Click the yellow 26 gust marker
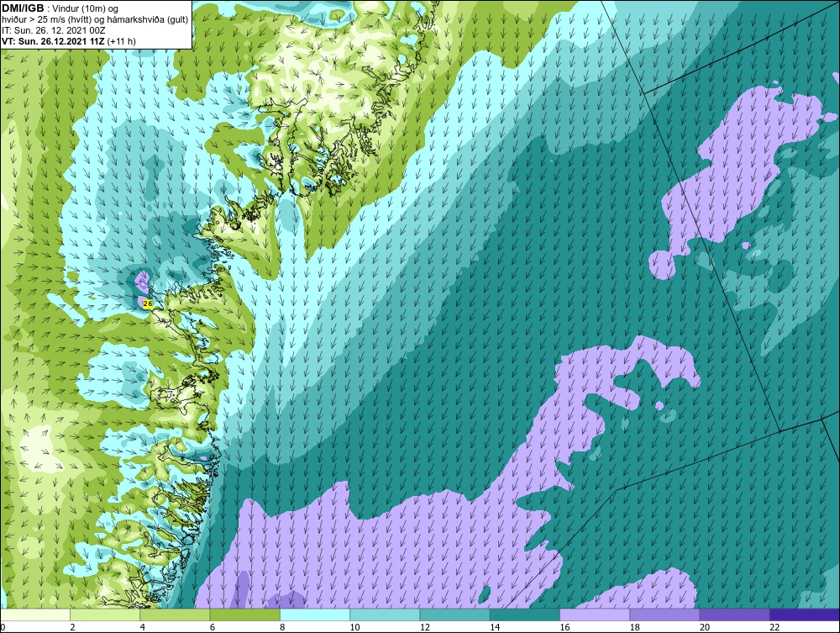Image resolution: width=840 pixels, height=633 pixels. 149,304
